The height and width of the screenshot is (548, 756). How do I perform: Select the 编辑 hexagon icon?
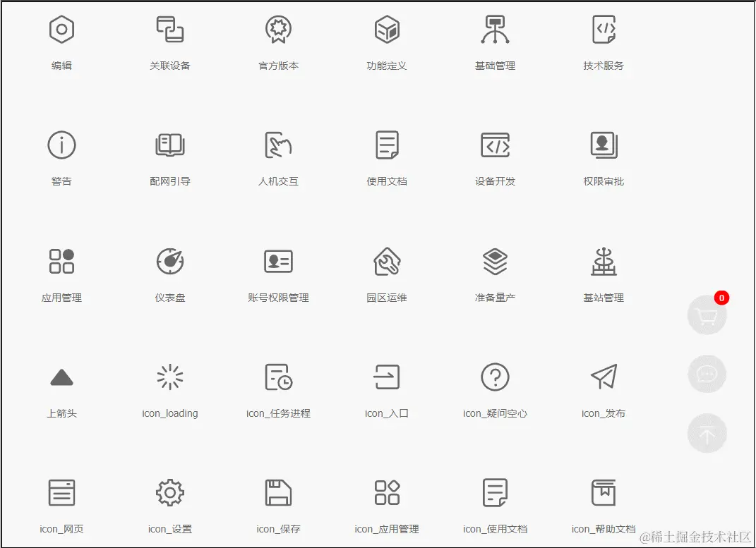[x=61, y=29]
